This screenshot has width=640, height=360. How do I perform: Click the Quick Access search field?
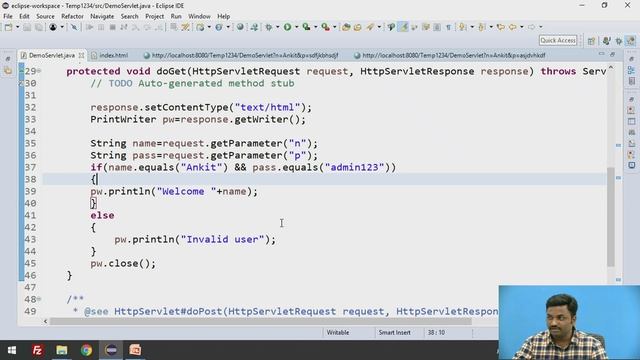tap(558, 40)
